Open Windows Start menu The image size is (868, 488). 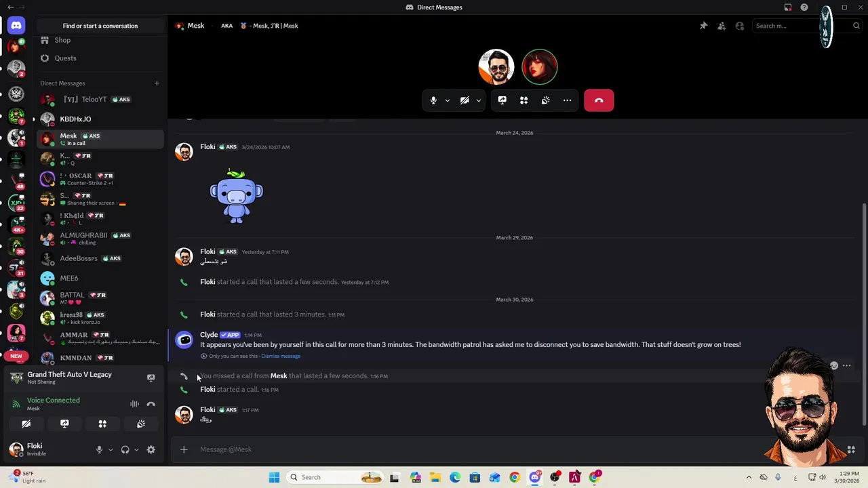pos(274,477)
